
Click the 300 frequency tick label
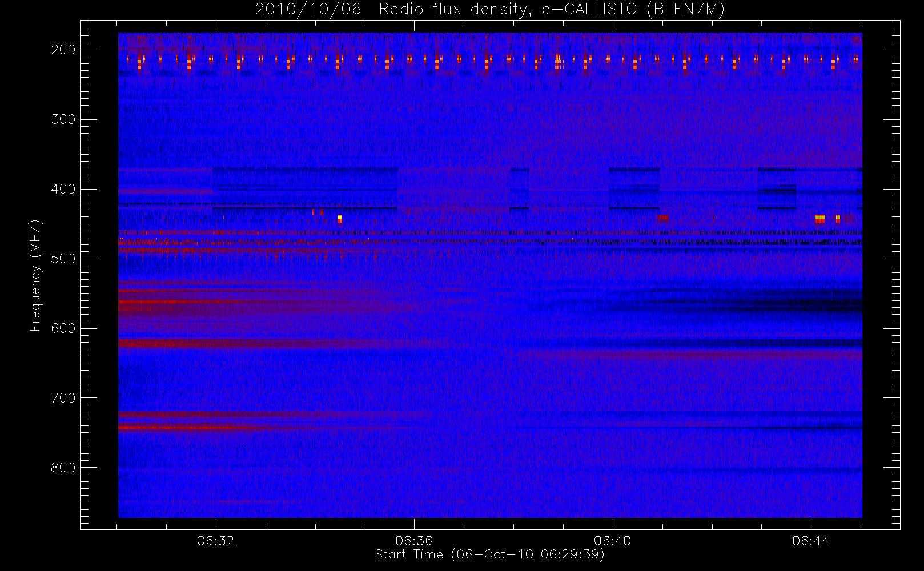[x=63, y=119]
